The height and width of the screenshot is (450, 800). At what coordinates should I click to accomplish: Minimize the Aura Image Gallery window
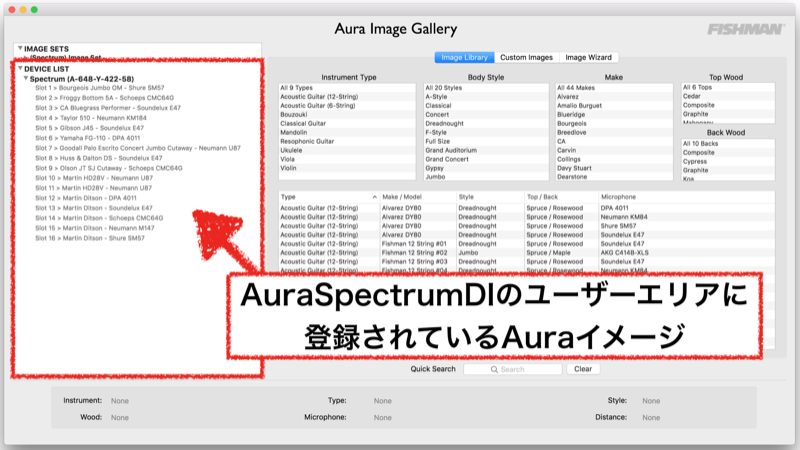pos(23,10)
